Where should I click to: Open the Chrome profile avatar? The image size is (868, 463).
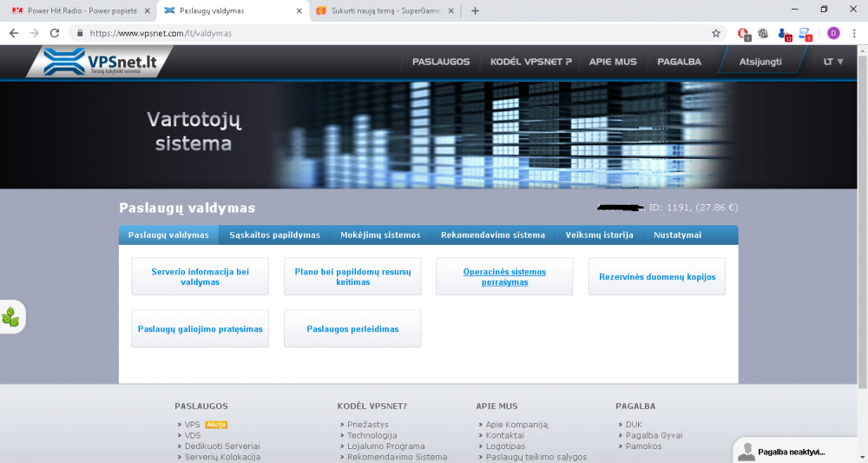tap(833, 33)
